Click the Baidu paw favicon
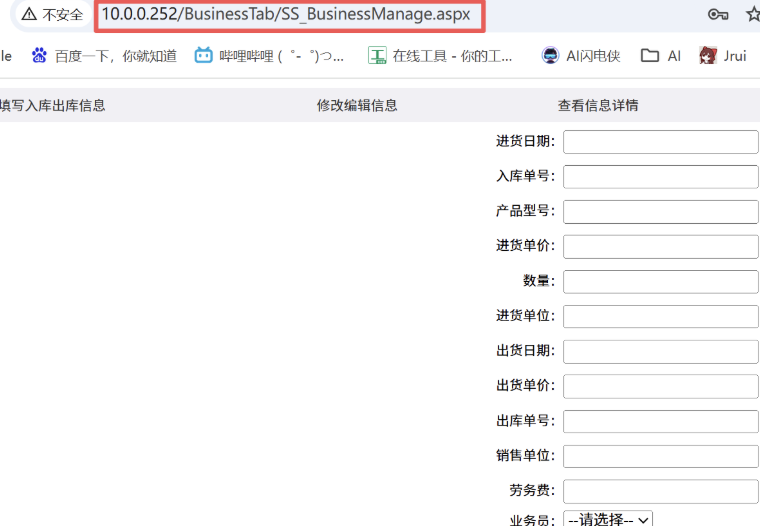760x532 pixels. point(39,56)
